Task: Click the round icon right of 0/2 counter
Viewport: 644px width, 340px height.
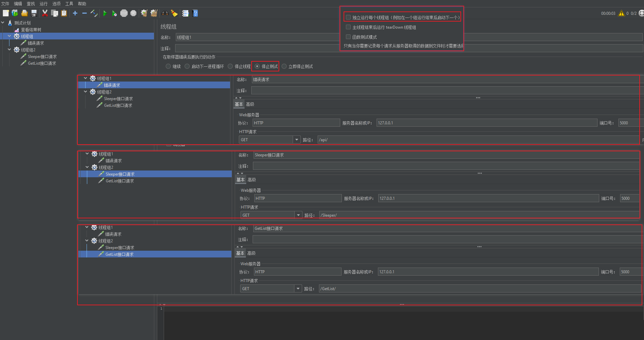Action: click(641, 13)
